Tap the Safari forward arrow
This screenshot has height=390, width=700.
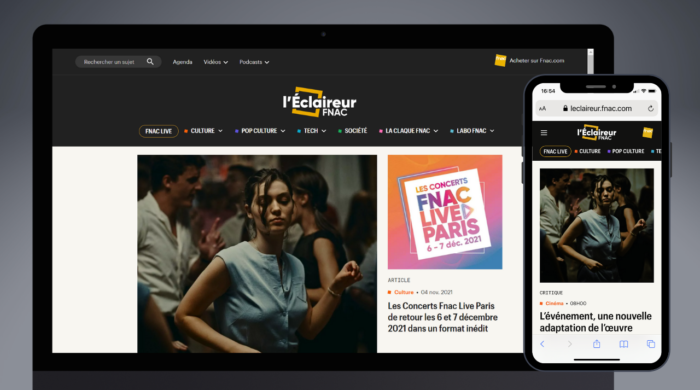tap(570, 344)
